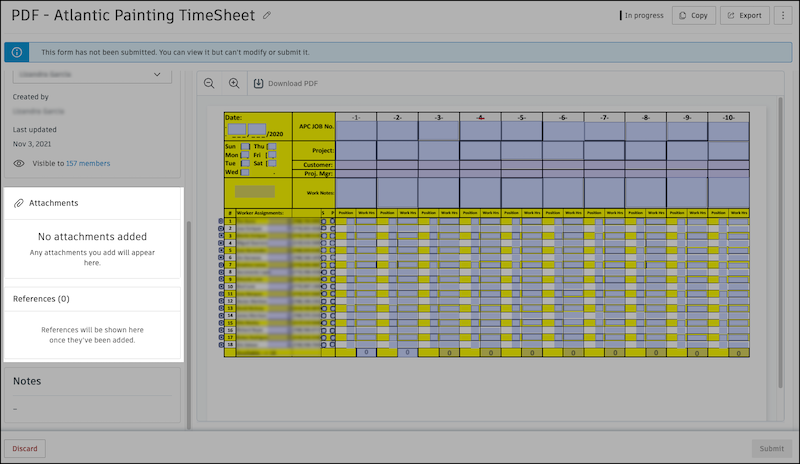Image resolution: width=800 pixels, height=464 pixels.
Task: Copy this form using Copy button
Action: coord(694,15)
